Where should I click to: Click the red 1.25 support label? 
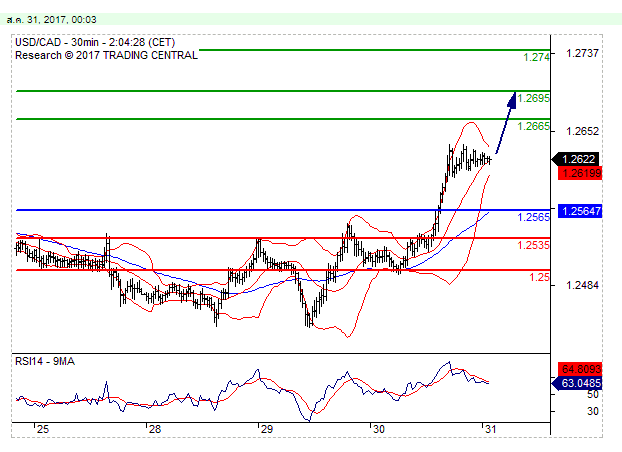(539, 277)
